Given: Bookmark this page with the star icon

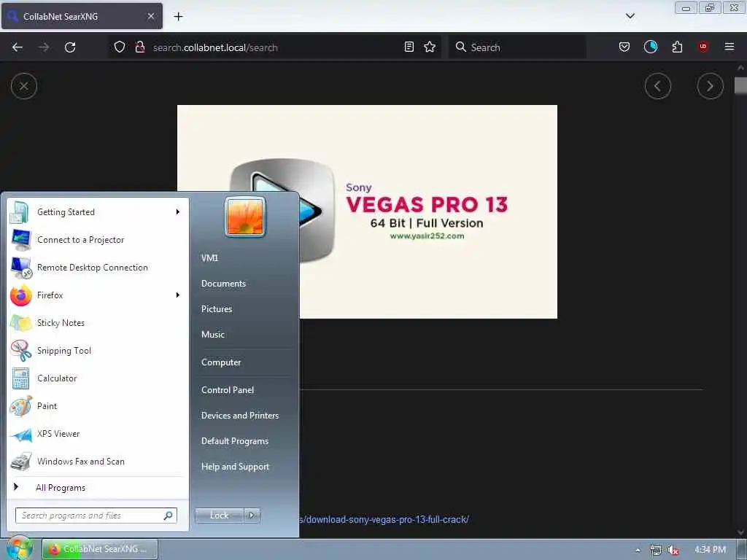Looking at the screenshot, I should 430,47.
